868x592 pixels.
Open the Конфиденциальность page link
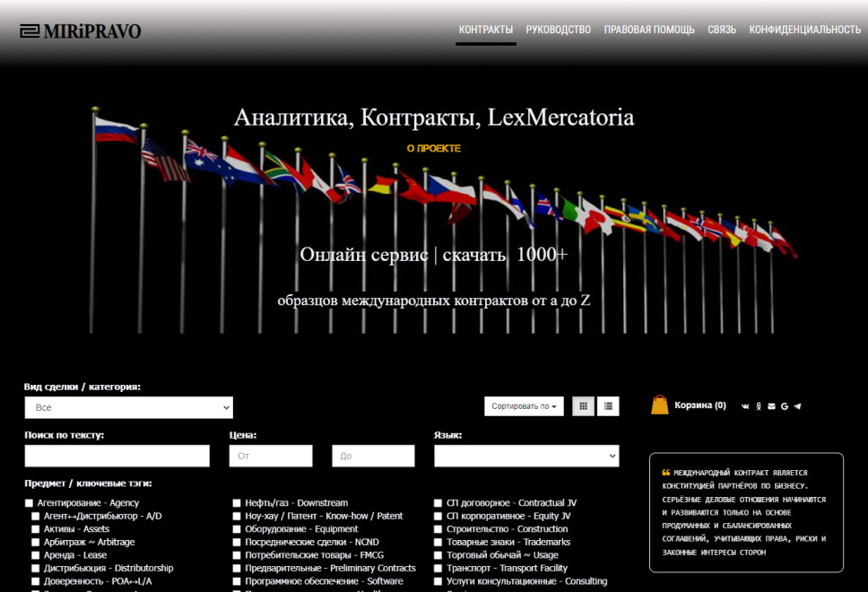click(x=804, y=30)
